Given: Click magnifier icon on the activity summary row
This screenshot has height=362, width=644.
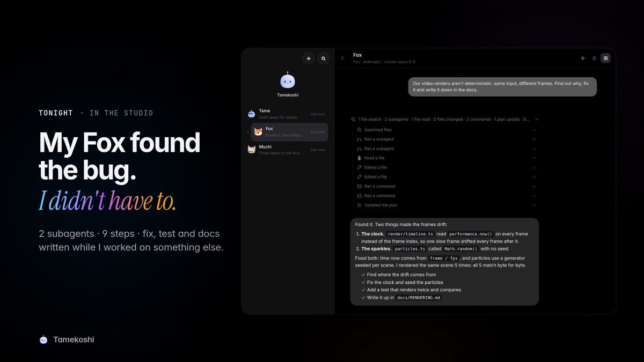Looking at the screenshot, I should click(x=353, y=120).
